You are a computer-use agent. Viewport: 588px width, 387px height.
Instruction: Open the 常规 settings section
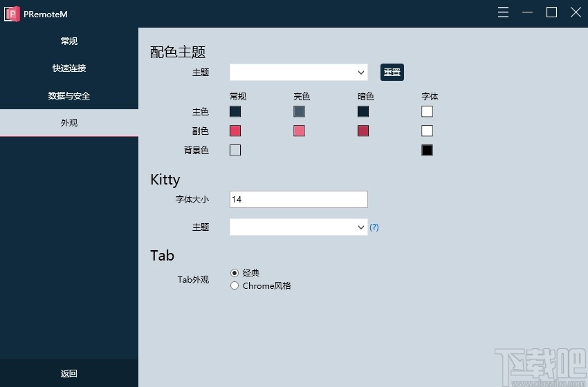click(x=69, y=41)
